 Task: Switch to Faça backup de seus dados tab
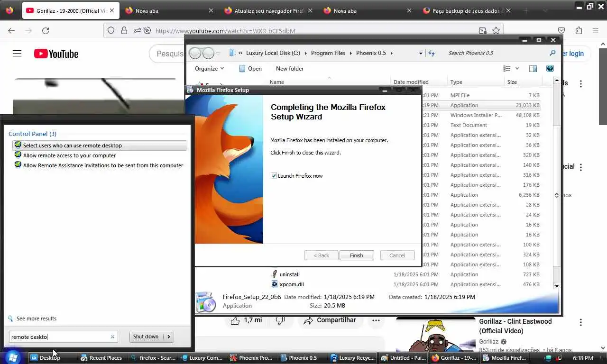[x=467, y=10]
